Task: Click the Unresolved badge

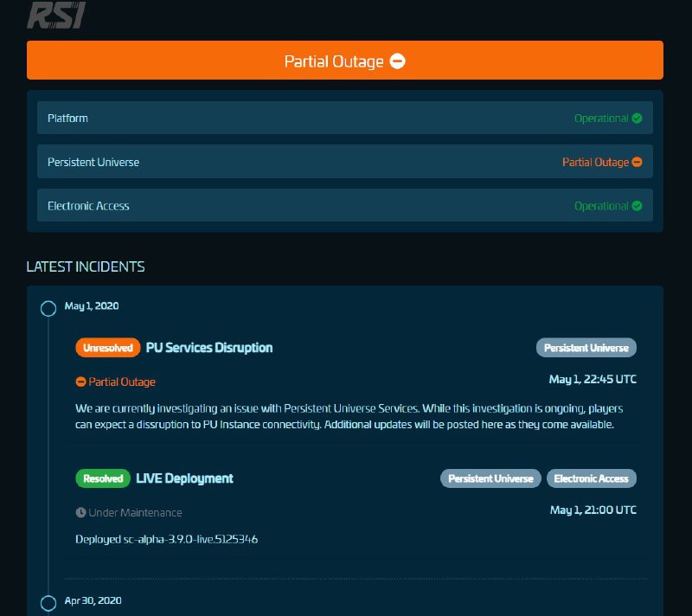Action: tap(107, 347)
